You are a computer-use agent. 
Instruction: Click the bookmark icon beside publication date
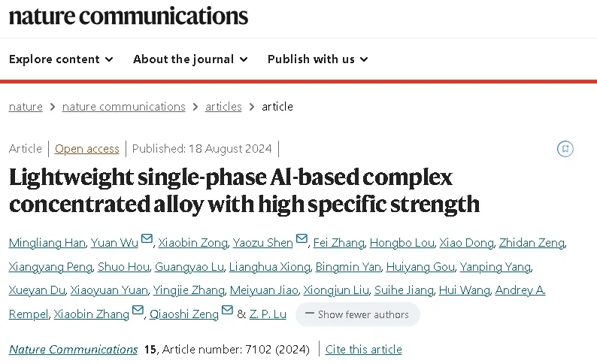coord(565,148)
